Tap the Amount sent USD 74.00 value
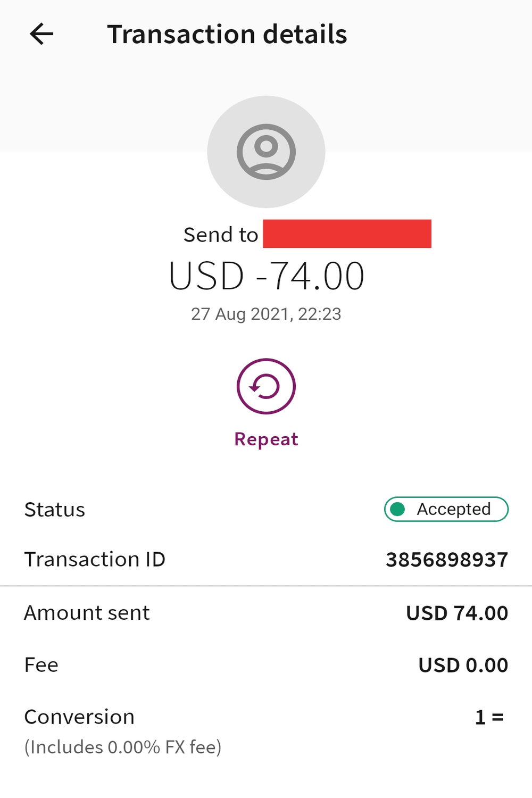Image resolution: width=532 pixels, height=798 pixels. [457, 613]
